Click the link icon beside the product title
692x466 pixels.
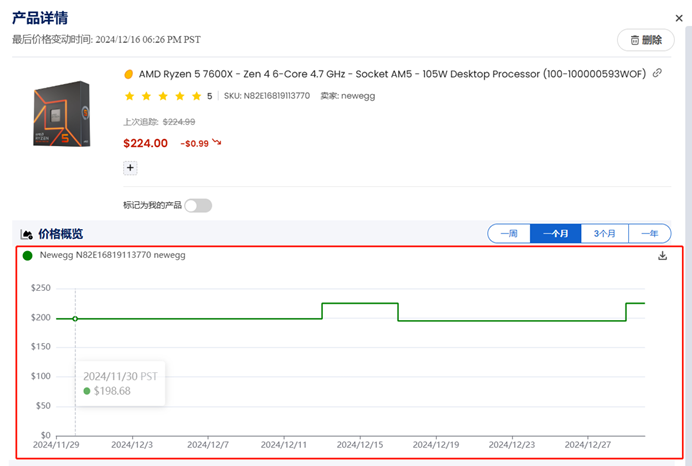[657, 73]
